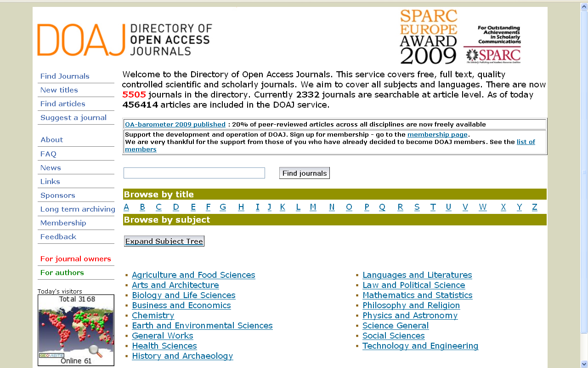Focus the journal search text box
Viewport: 588px width, 368px height.
tap(194, 173)
